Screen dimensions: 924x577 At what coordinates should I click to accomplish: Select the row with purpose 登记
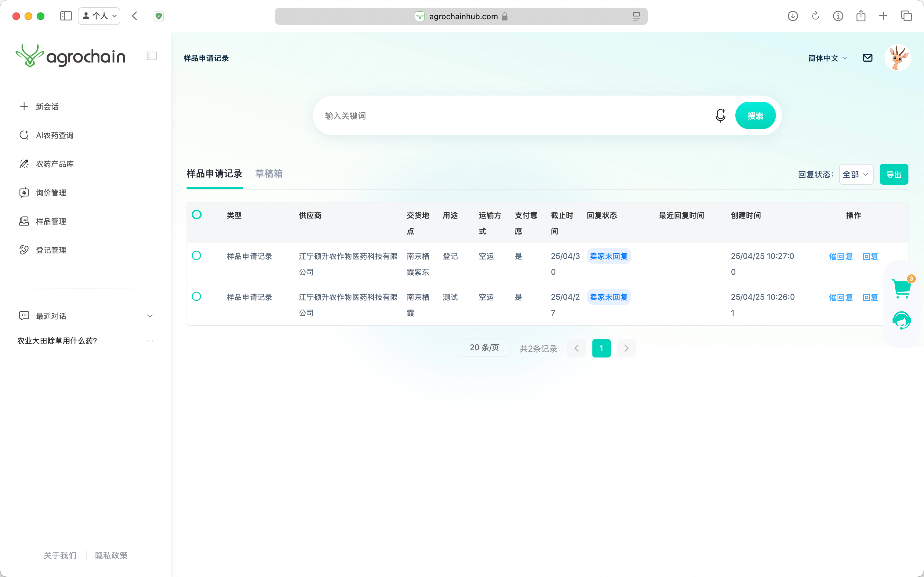coord(196,255)
